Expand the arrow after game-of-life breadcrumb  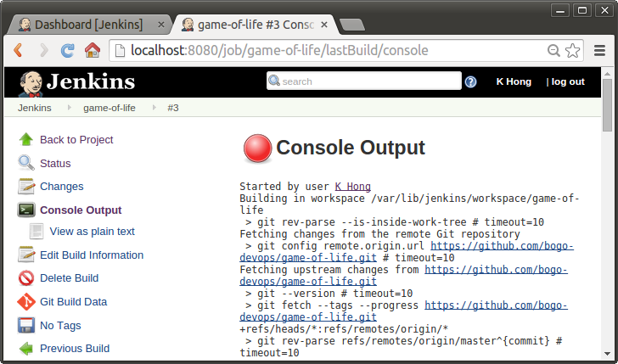click(154, 108)
